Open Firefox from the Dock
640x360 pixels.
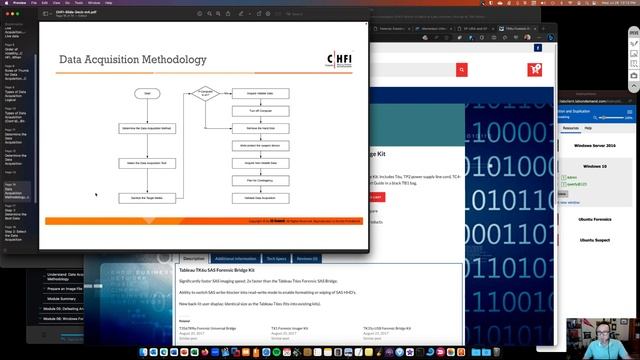pos(205,352)
